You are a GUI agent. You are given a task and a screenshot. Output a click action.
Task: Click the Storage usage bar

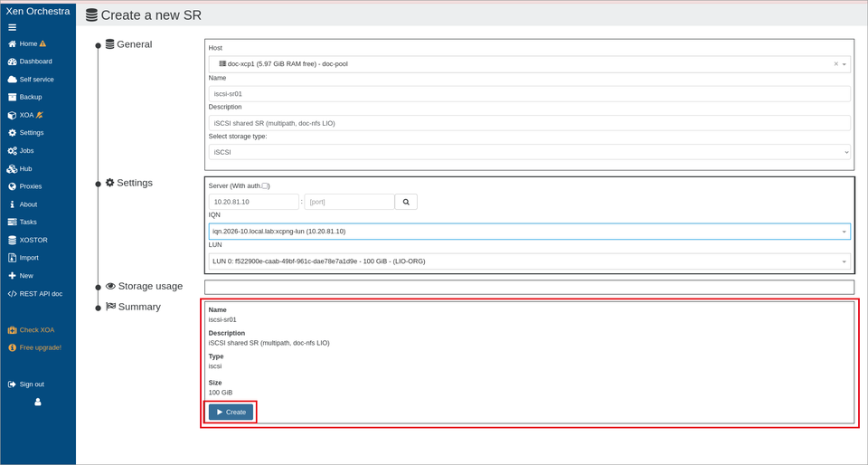[x=529, y=288]
